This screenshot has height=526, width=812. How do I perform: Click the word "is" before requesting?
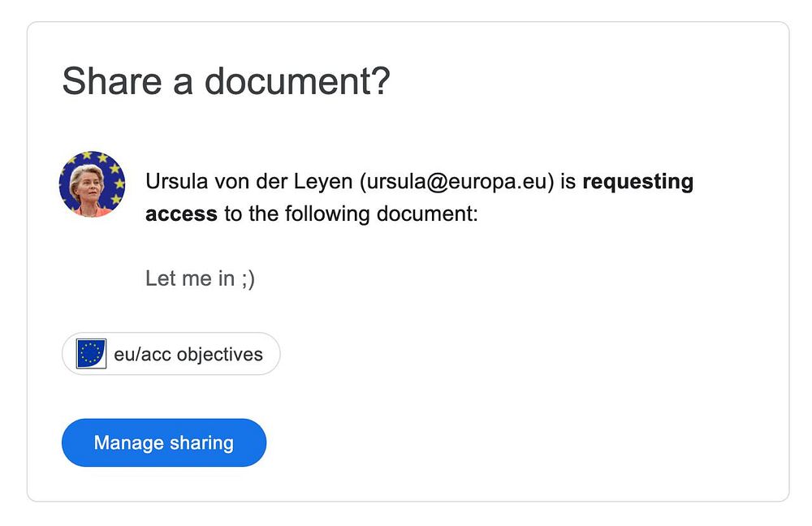(x=568, y=182)
